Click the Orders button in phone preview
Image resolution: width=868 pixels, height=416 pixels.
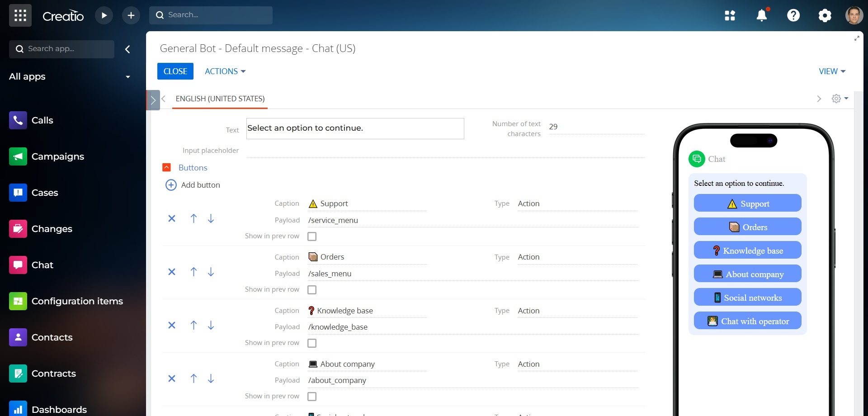coord(748,227)
